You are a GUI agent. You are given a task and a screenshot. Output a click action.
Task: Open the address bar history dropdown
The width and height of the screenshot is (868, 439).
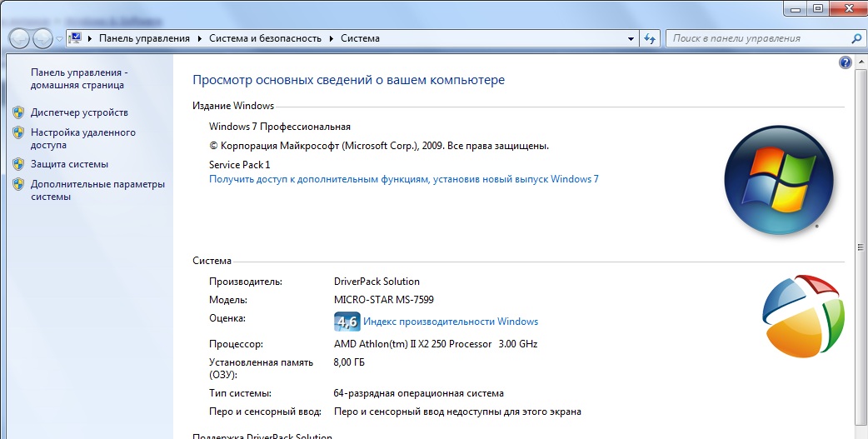631,38
